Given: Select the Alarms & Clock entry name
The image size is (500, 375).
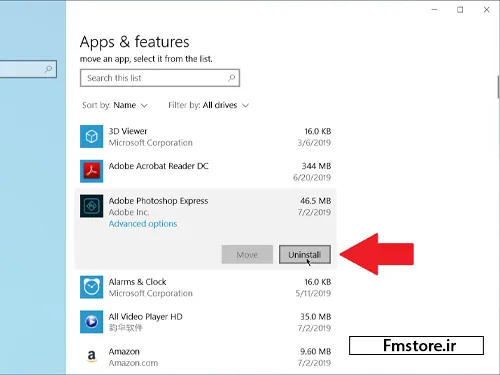Looking at the screenshot, I should click(137, 282).
